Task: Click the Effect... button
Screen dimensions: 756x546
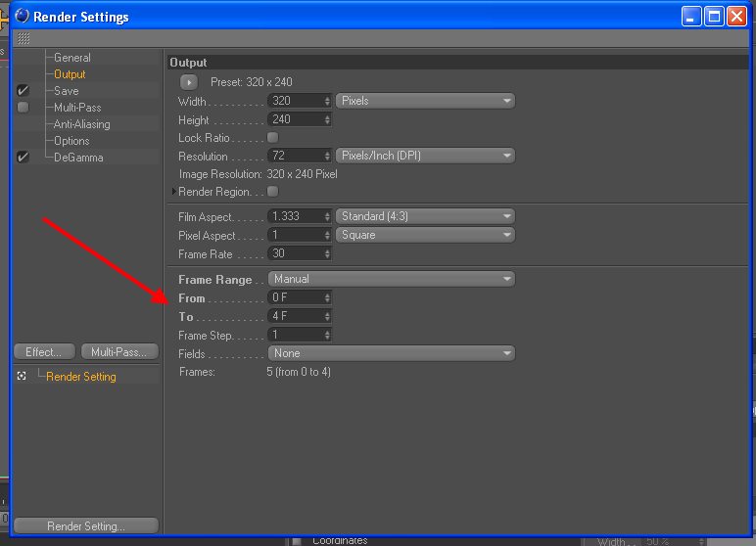Action: pyautogui.click(x=44, y=352)
